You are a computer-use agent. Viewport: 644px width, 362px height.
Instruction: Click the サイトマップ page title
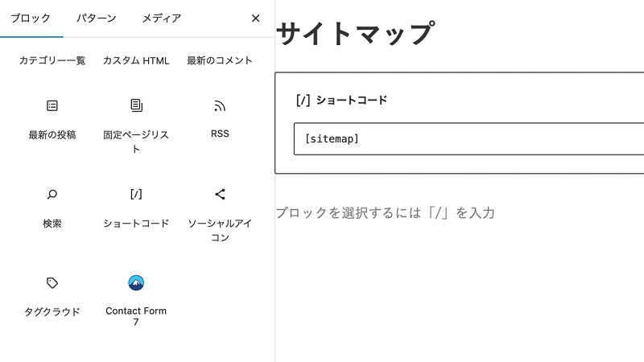click(x=355, y=34)
